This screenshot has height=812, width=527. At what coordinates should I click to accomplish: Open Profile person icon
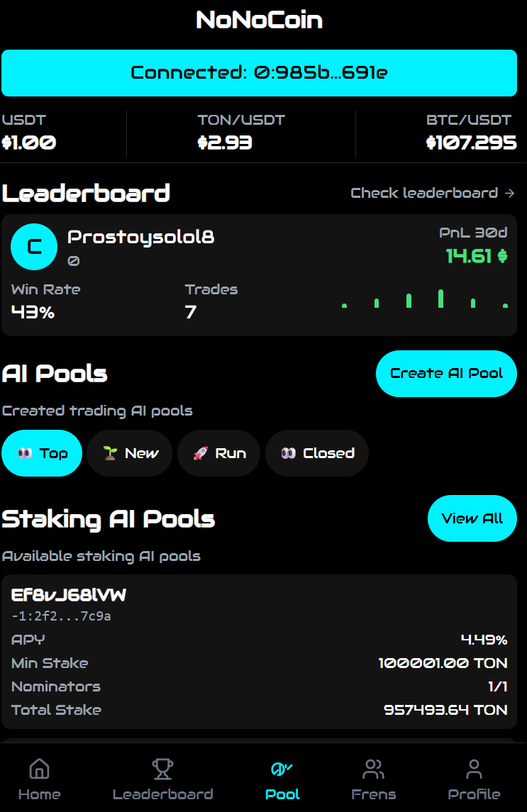pyautogui.click(x=474, y=769)
